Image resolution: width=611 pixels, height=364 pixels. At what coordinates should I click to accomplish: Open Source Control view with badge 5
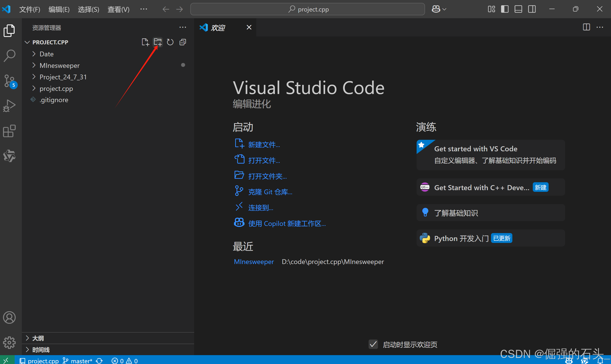click(10, 81)
